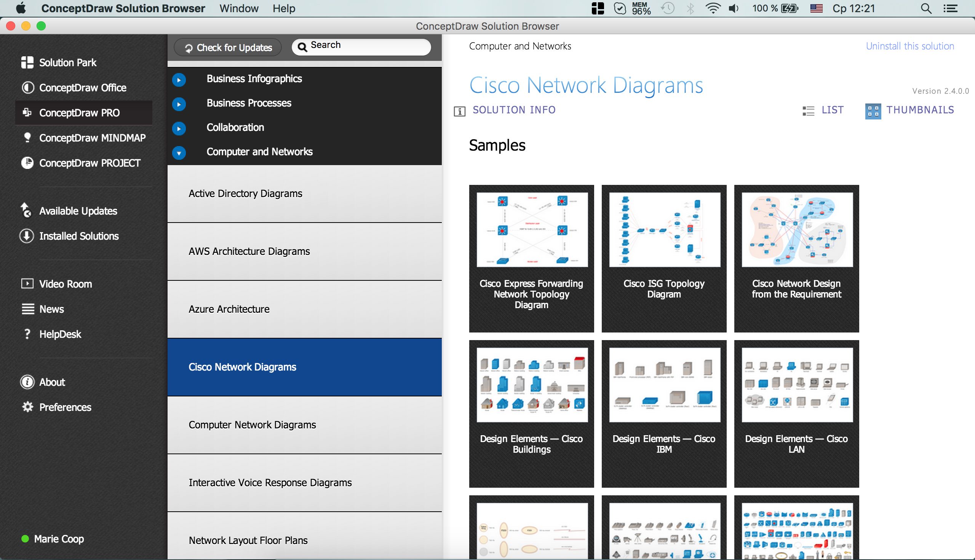Open ConceptDraw PROJECT panel
This screenshot has width=975, height=560.
pyautogui.click(x=89, y=163)
